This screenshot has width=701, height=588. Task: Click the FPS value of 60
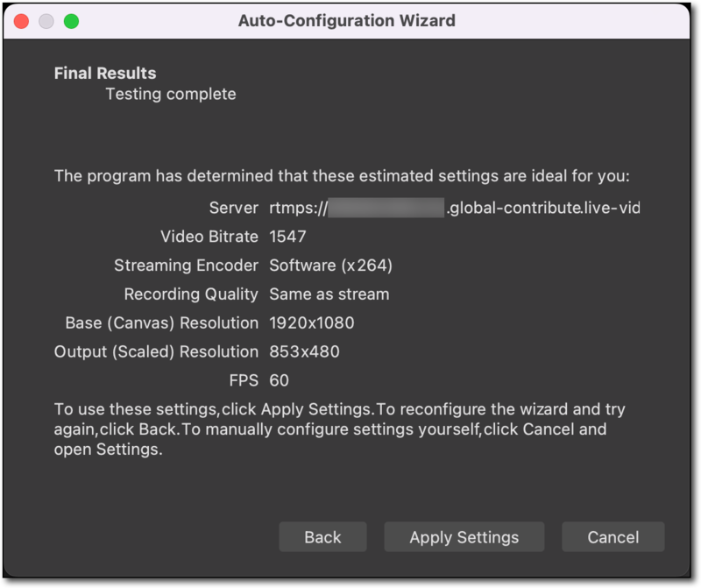click(280, 380)
